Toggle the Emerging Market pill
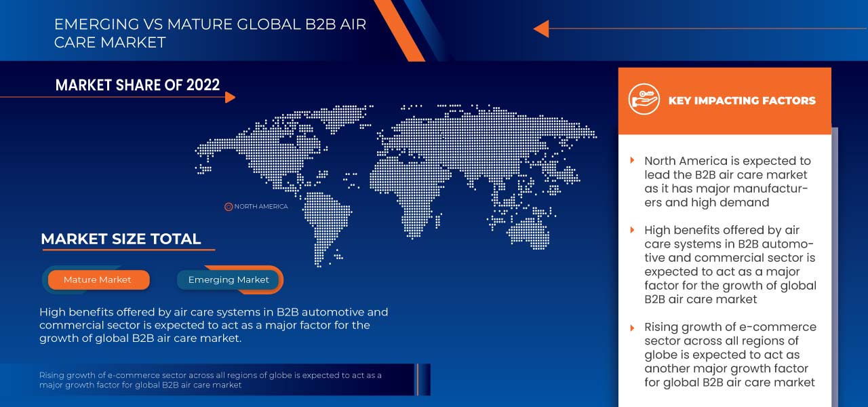 tap(229, 279)
